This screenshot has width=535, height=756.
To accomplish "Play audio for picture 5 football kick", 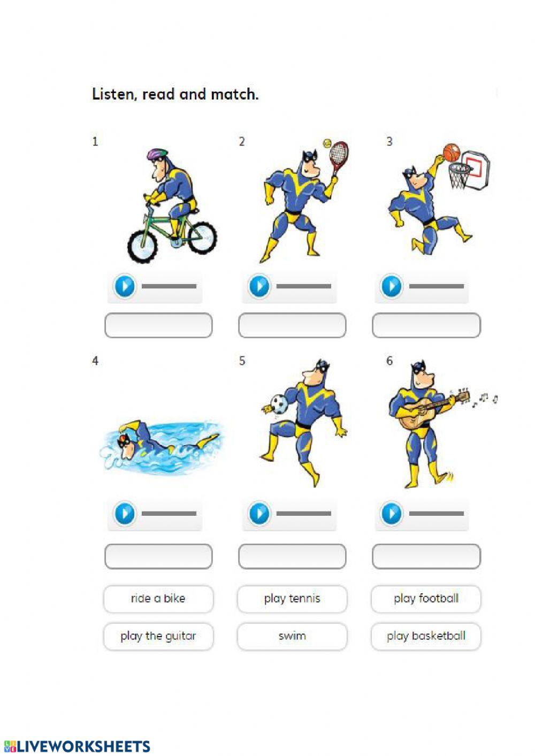I will 259,514.
